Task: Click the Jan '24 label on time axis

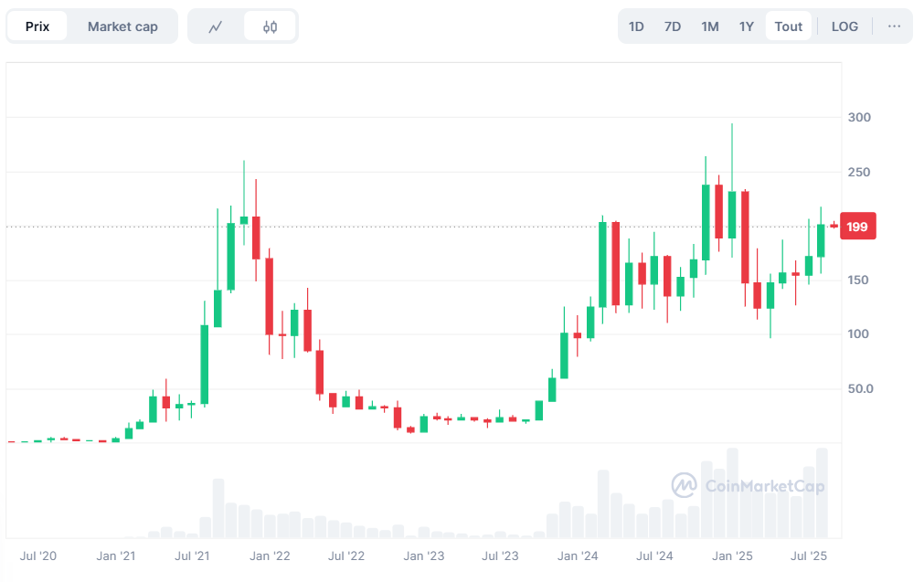Action: point(578,556)
